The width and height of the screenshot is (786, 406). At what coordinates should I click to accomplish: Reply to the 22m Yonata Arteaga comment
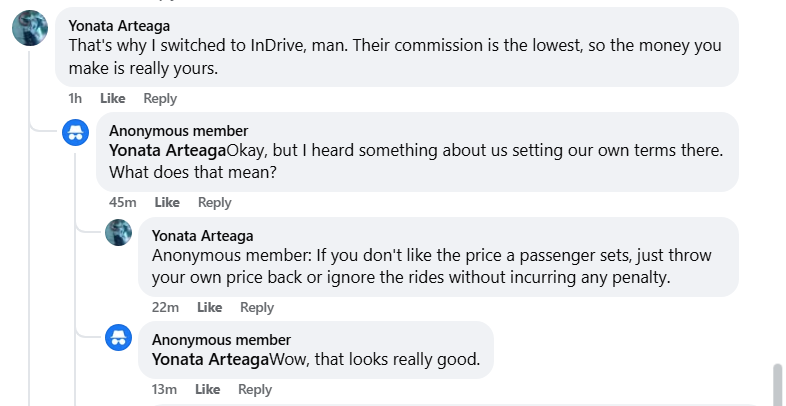(257, 307)
